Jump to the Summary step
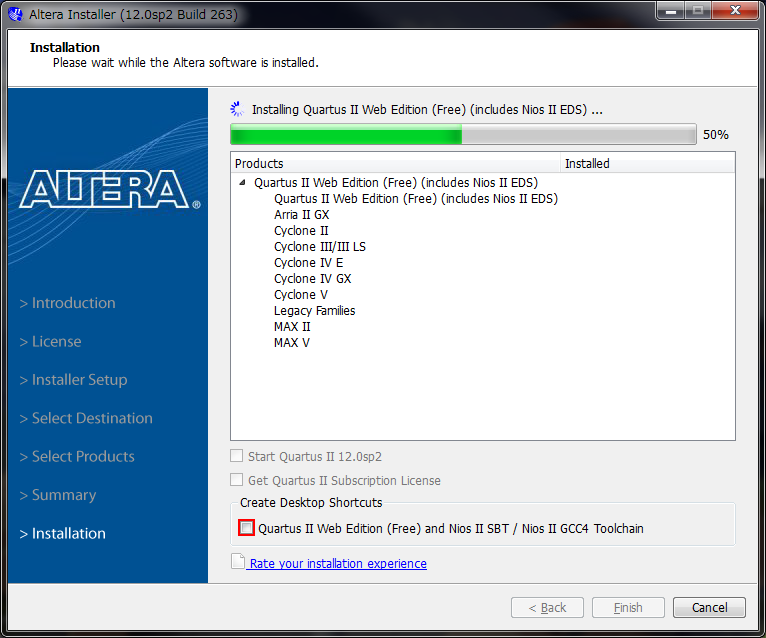Screen dimensions: 766x638 click(x=58, y=495)
